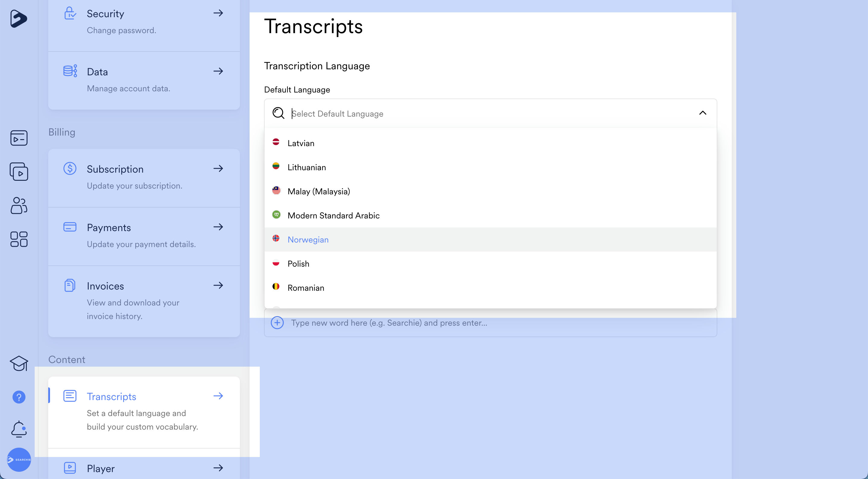Open notifications bell icon

point(19,429)
